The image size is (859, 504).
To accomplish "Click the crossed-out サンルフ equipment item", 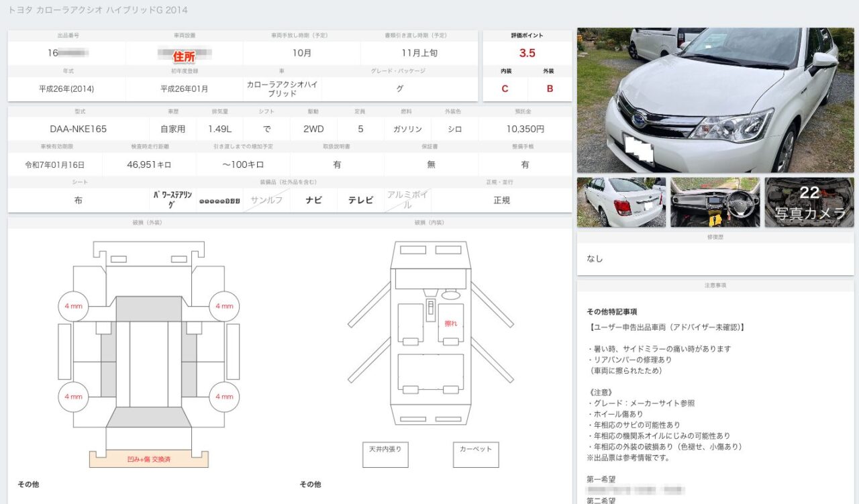I will coord(266,200).
